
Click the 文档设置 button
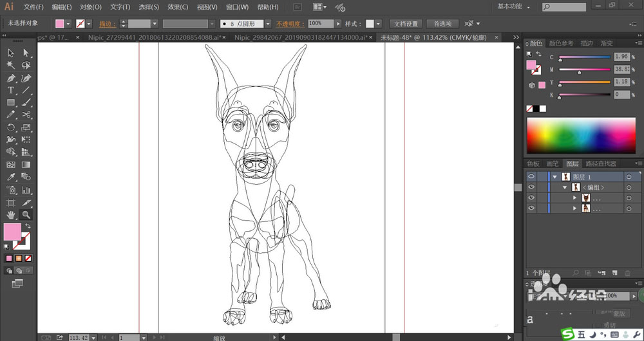(406, 24)
